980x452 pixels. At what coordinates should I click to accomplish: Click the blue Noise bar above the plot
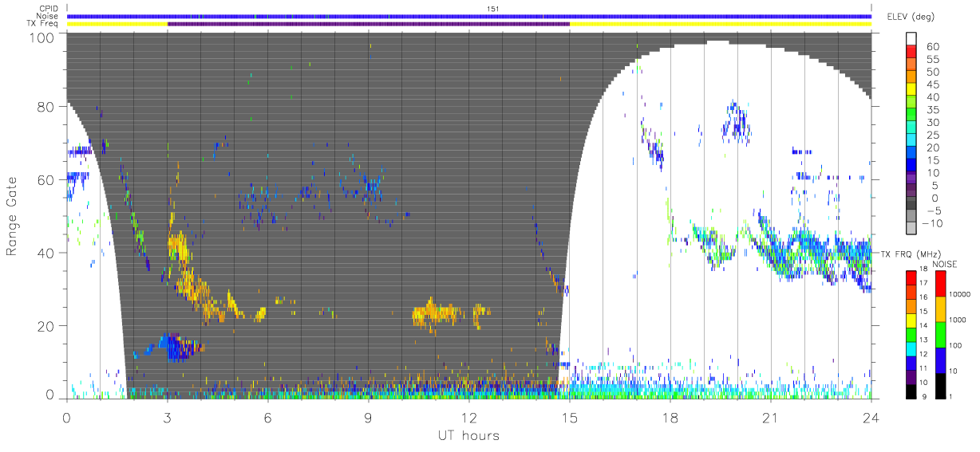click(x=468, y=17)
